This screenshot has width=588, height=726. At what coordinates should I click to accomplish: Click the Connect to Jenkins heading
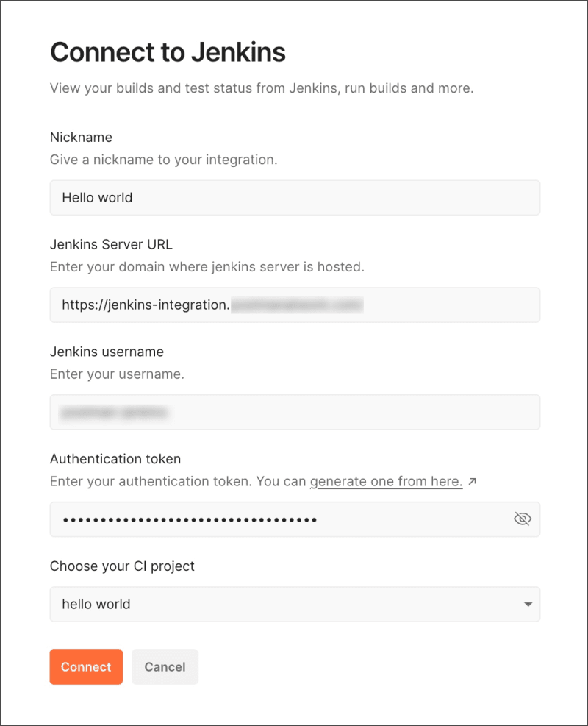[x=167, y=52]
